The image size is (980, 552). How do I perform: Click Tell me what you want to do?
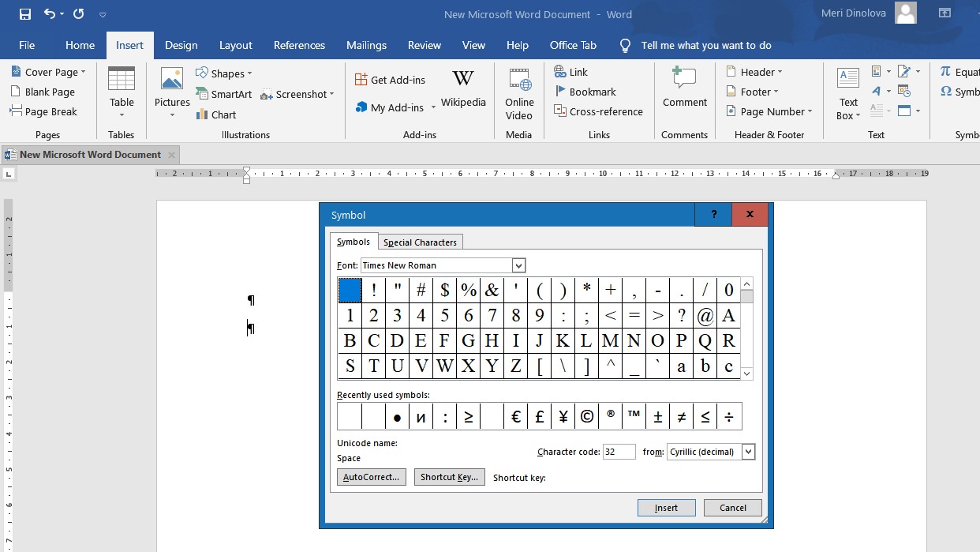click(706, 45)
